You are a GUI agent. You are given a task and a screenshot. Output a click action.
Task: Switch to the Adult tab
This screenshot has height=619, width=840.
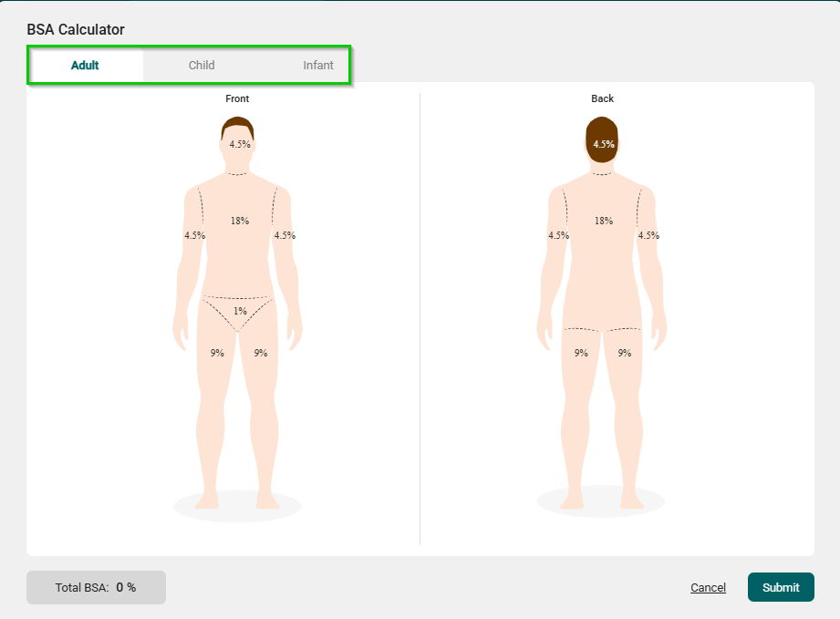coord(85,66)
